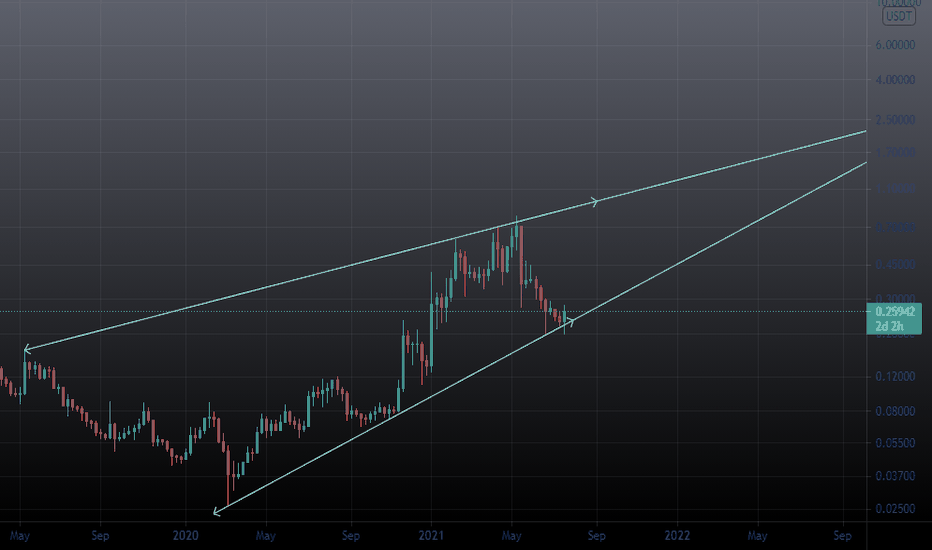Click the 2022 label on time axis
The image size is (932, 550).
[677, 536]
